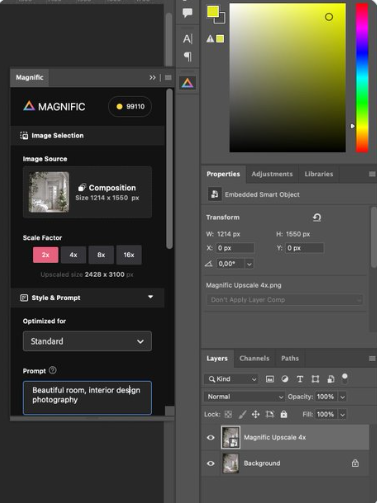Click the Magnific panel scrollbar
The height and width of the screenshot is (503, 377).
[169, 168]
